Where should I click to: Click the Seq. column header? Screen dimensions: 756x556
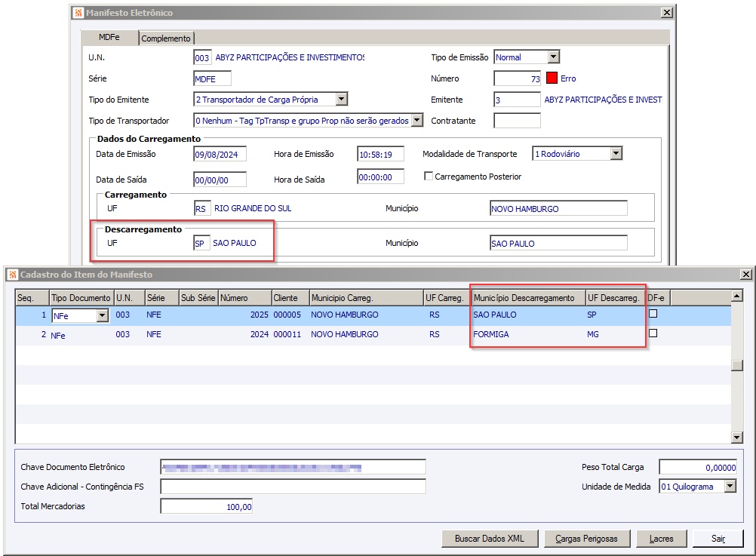(32, 298)
